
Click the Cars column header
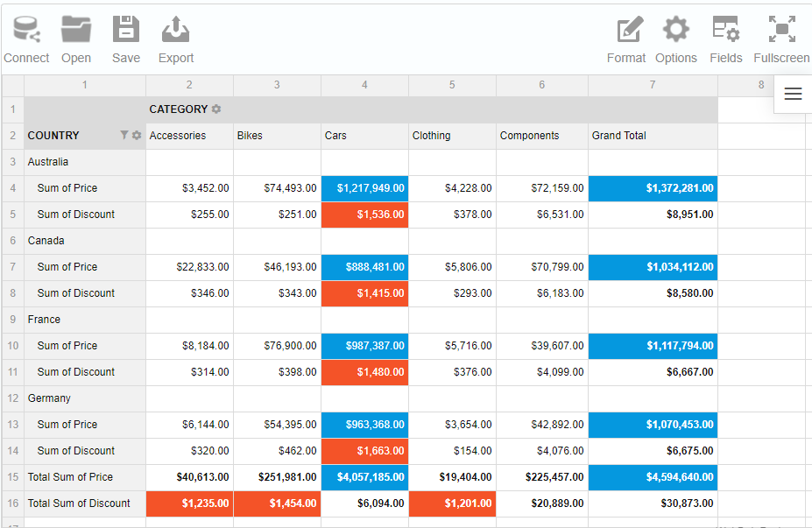point(335,136)
